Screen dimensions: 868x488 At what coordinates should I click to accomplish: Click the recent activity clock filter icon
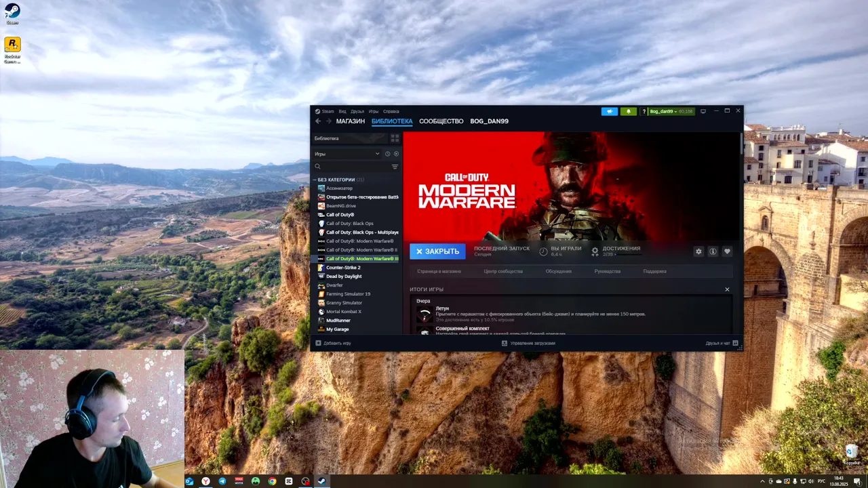pyautogui.click(x=387, y=154)
